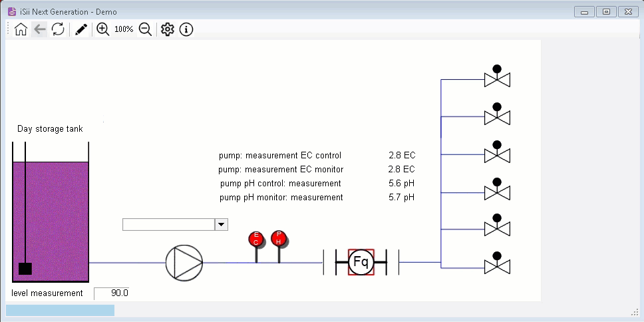Minimize the iSii Next Generation window

point(584,12)
